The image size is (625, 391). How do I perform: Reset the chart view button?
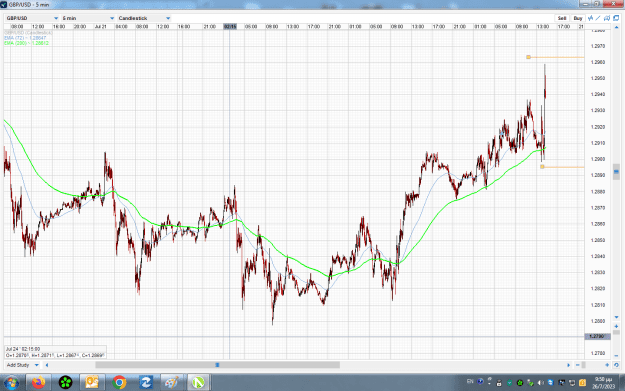pos(616,365)
